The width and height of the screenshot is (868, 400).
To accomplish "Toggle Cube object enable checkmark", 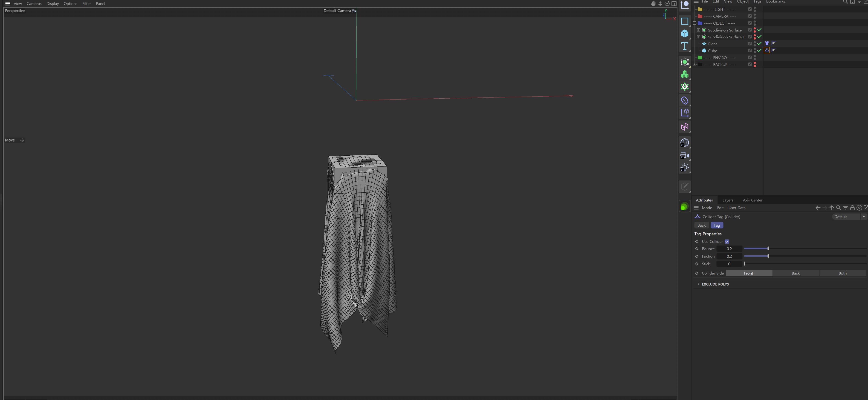I will click(759, 51).
